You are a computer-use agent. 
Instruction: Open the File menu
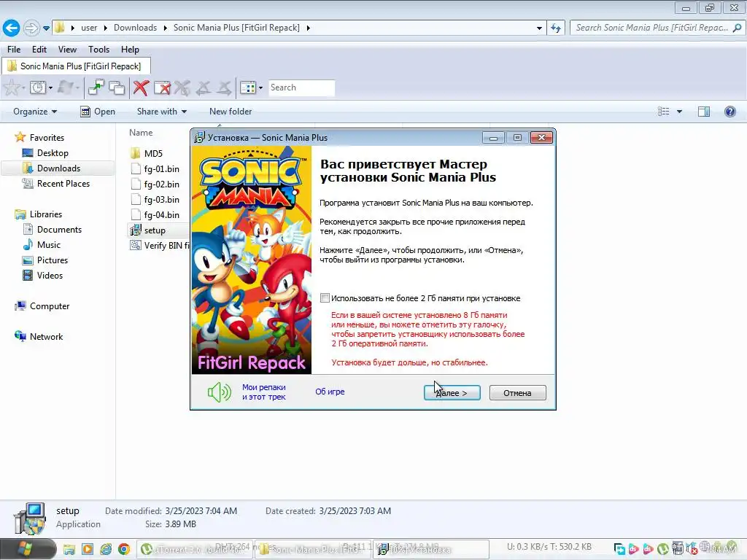[x=14, y=50]
